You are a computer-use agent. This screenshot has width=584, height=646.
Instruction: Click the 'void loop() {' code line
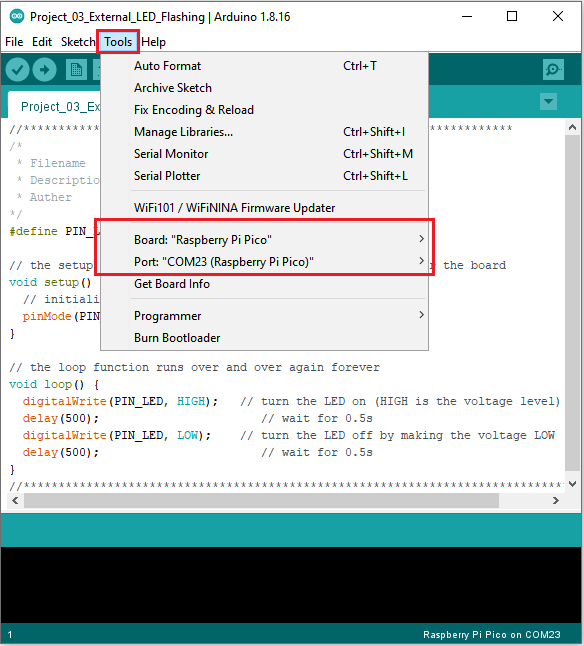click(54, 384)
